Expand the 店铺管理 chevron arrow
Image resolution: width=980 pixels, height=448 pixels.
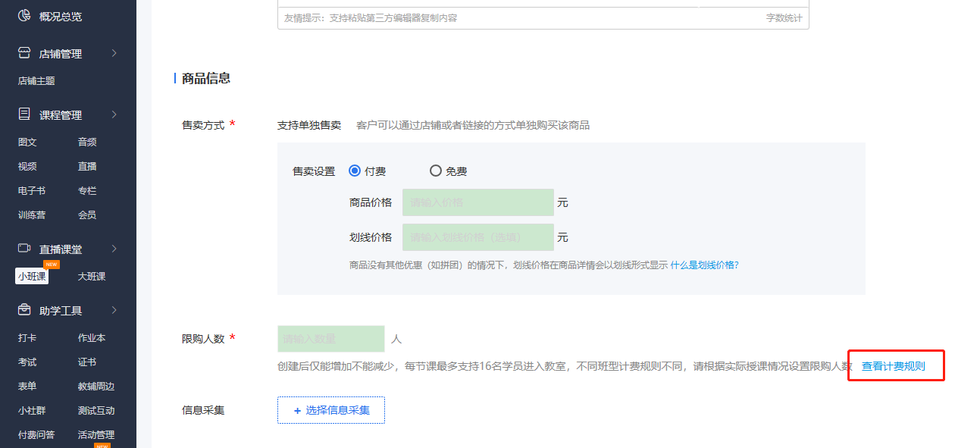(x=114, y=53)
